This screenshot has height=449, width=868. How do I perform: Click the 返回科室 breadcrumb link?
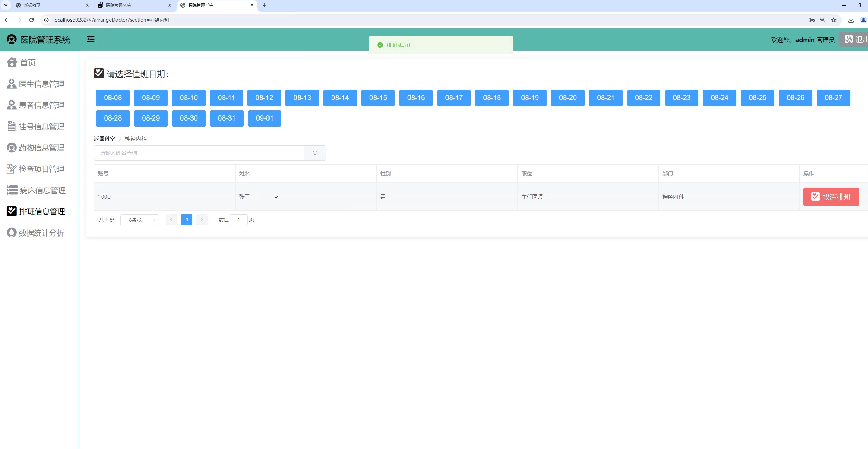pos(104,139)
